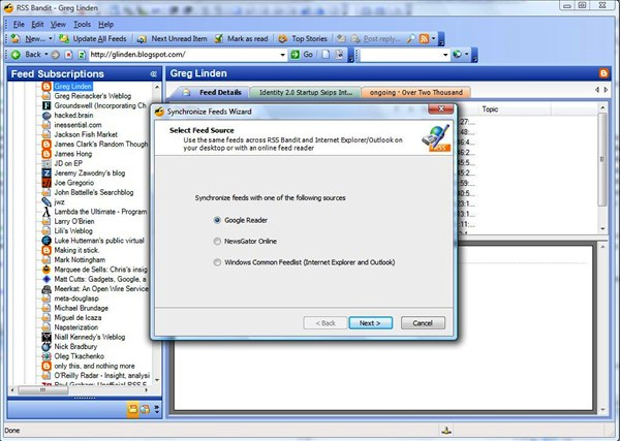Screen dimensions: 620x441
Task: Click the Mark as read checkmark icon
Action: click(x=219, y=38)
